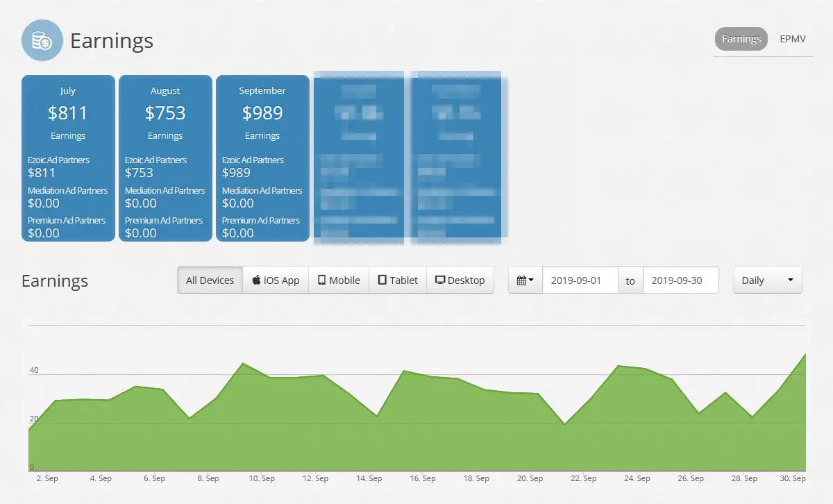Image resolution: width=833 pixels, height=504 pixels.
Task: Click the 20. Sep axis label
Action: coord(530,478)
